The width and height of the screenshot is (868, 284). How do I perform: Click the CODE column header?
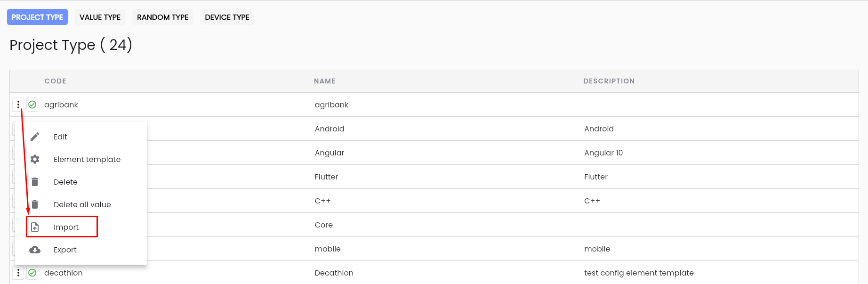(x=56, y=81)
